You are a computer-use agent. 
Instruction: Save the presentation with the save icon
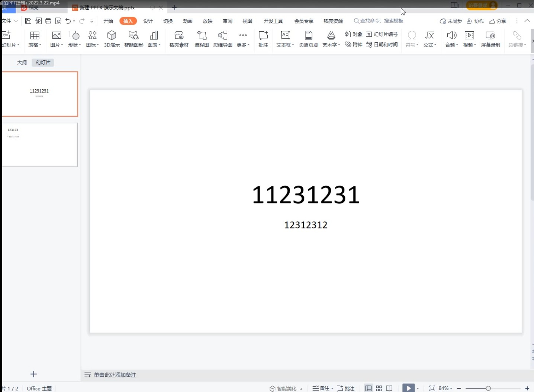pyautogui.click(x=28, y=21)
